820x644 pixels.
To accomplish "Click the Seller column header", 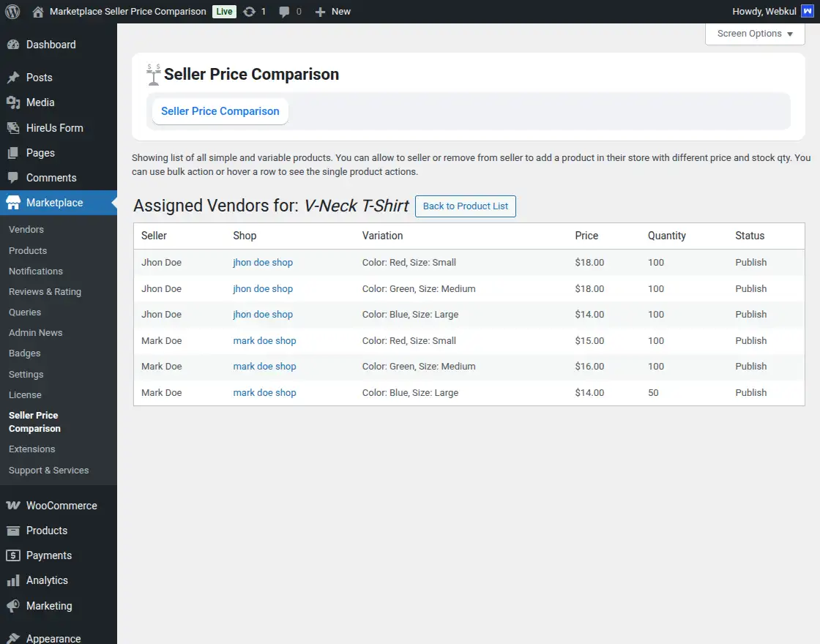I will (x=154, y=236).
